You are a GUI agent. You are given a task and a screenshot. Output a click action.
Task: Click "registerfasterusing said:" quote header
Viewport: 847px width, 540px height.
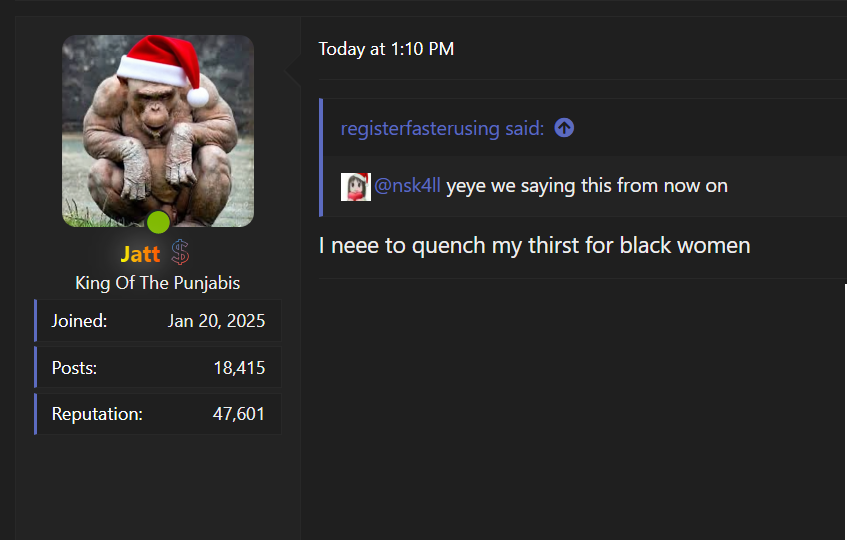pyautogui.click(x=442, y=129)
